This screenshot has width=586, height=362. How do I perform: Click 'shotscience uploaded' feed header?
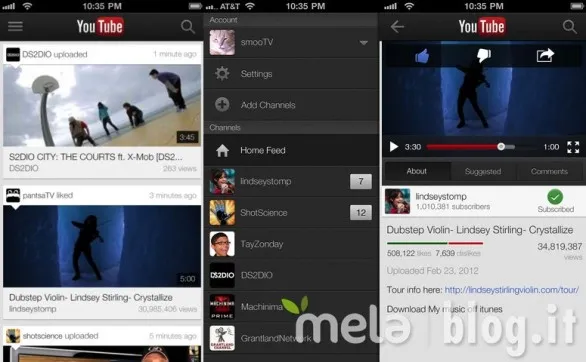click(61, 336)
